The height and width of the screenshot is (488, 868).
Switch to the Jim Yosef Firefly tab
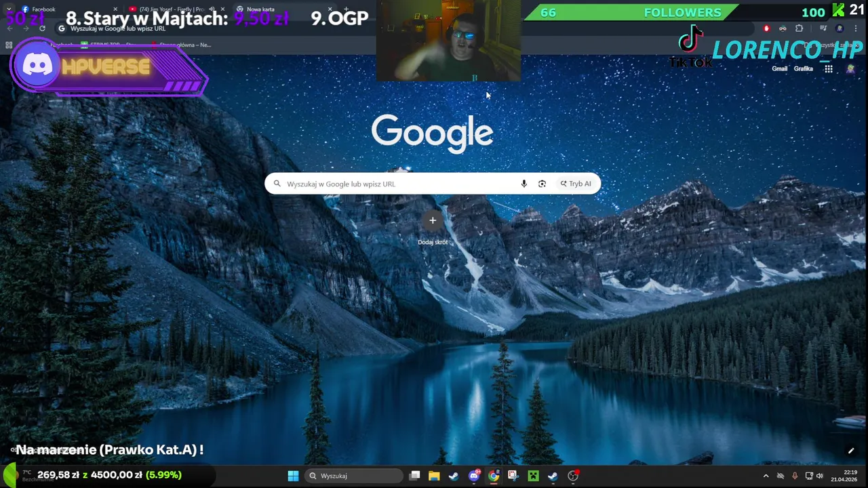[x=176, y=9]
